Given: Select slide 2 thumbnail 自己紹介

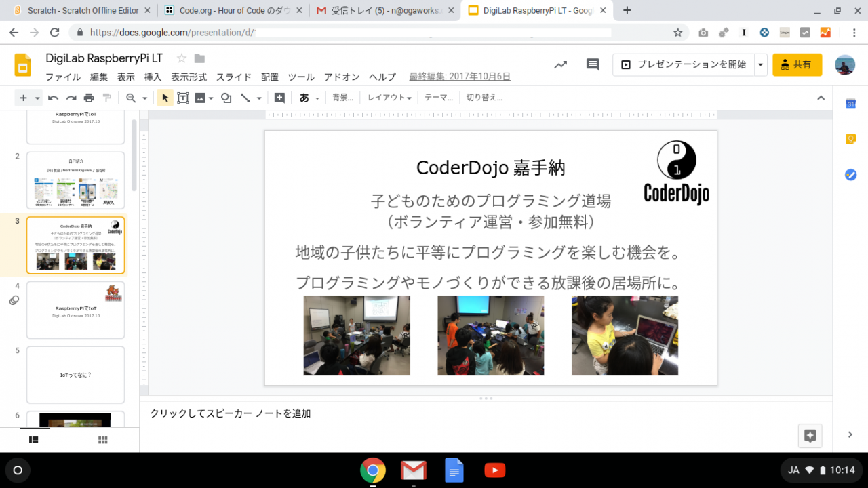Looking at the screenshot, I should point(75,180).
